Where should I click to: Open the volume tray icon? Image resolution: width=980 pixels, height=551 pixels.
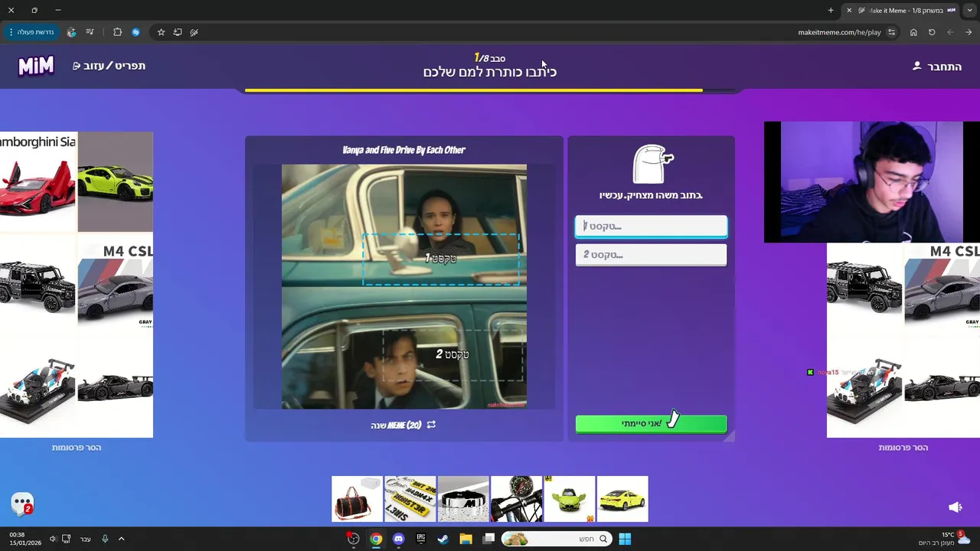53,539
